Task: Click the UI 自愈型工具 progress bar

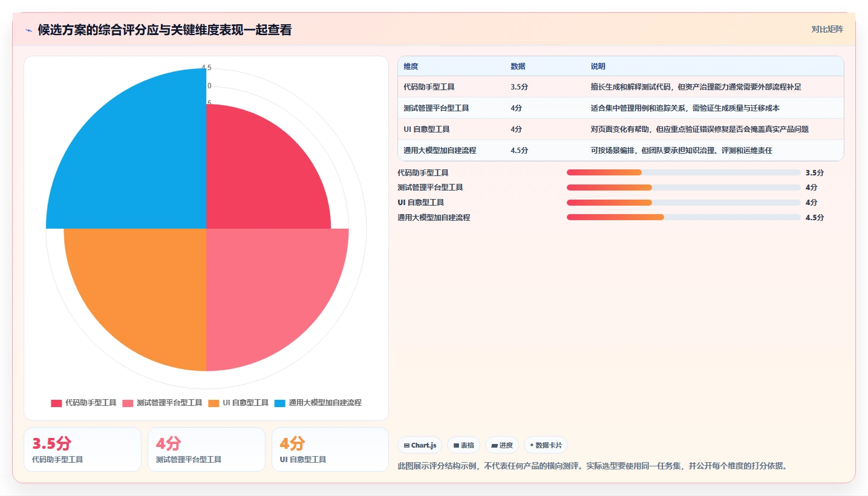Action: (684, 203)
